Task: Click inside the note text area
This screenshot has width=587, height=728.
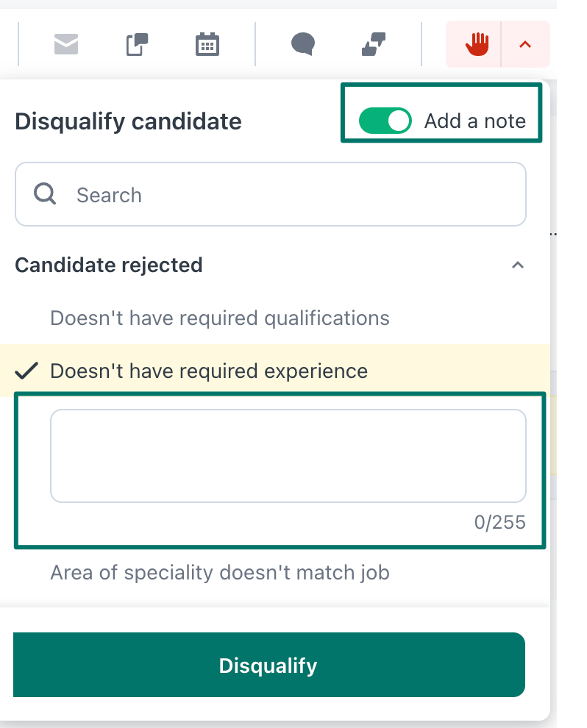Action: [288, 456]
